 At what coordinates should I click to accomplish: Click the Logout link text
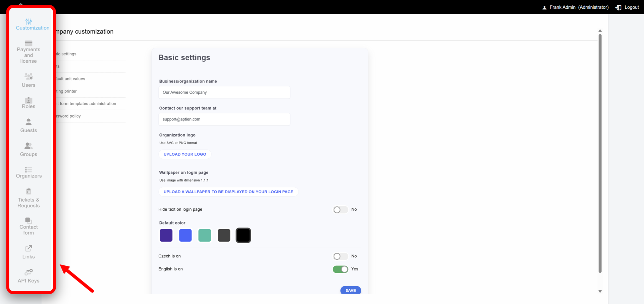[632, 7]
